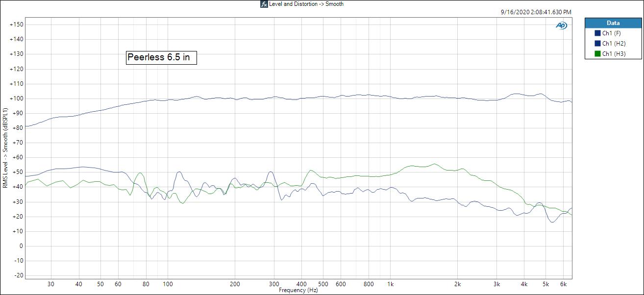Click the 1k frequency-axis label

(x=391, y=284)
